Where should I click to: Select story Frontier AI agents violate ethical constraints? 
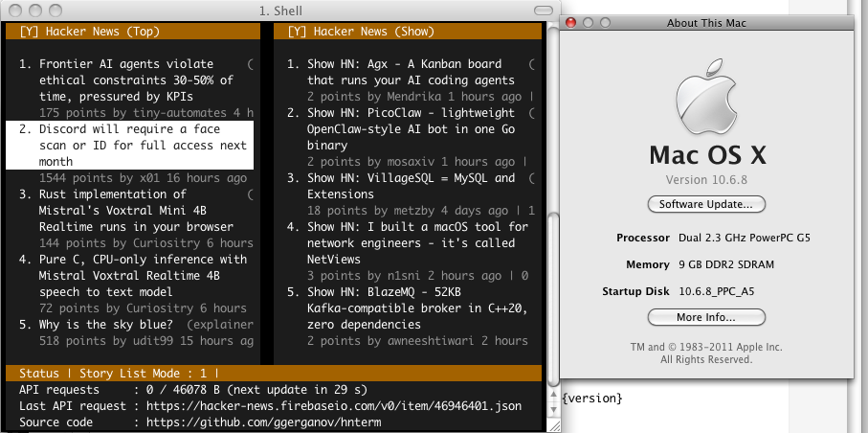(x=136, y=80)
